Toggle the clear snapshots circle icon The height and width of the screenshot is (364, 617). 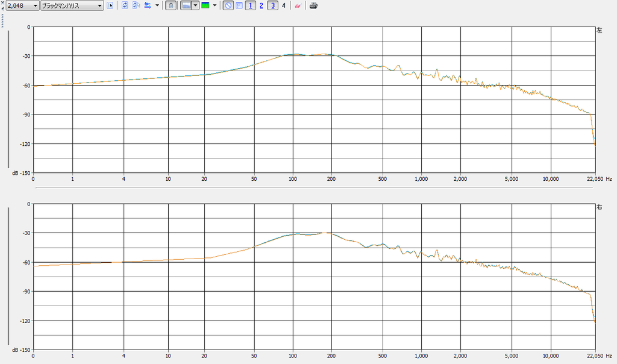pos(228,5)
